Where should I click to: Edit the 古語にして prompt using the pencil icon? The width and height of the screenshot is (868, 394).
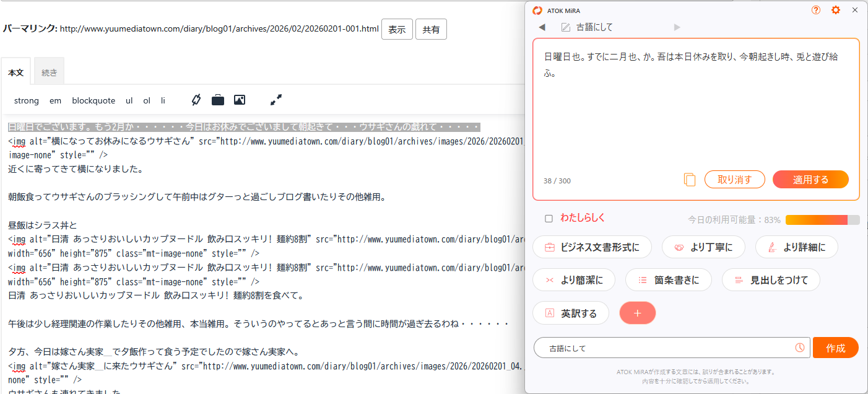click(x=565, y=27)
